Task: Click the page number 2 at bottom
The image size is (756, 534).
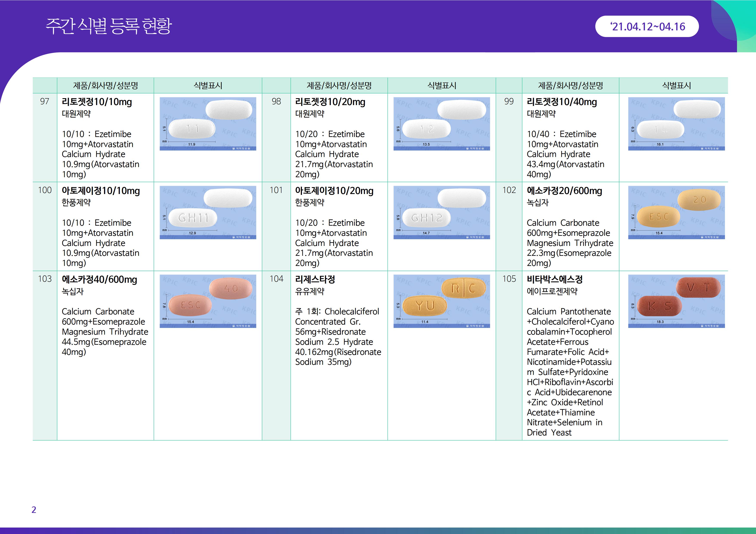Action: point(34,510)
